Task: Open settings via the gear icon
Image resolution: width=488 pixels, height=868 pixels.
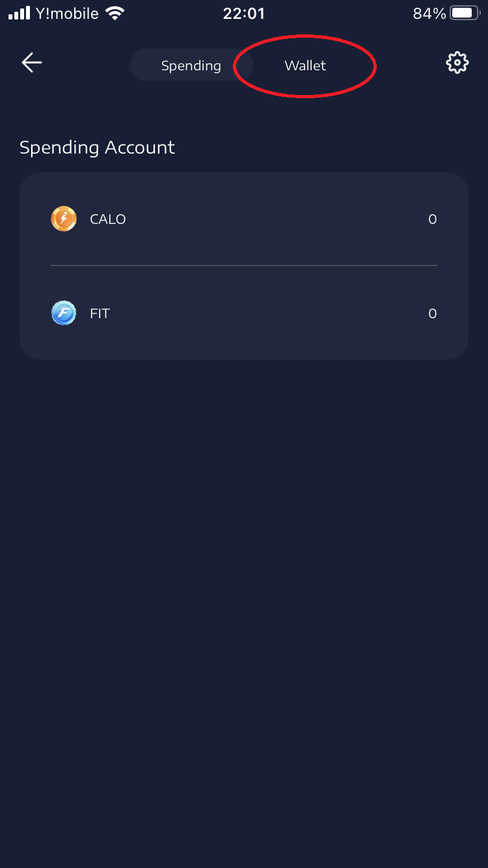Action: 457,62
